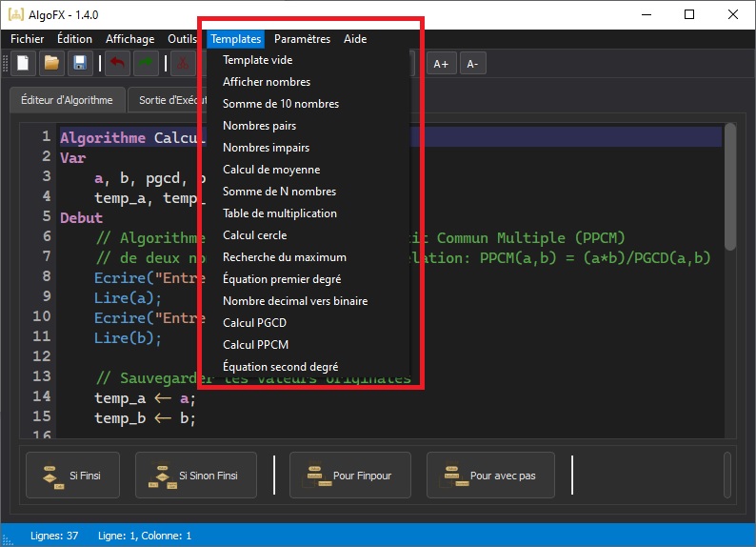This screenshot has width=756, height=547.
Task: Click the Open folder toolbar icon
Action: pos(51,63)
